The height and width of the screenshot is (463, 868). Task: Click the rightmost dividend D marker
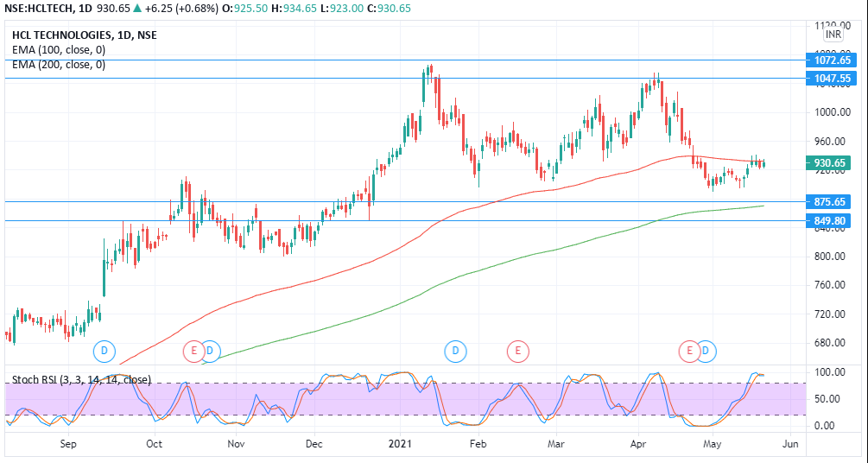(x=706, y=351)
